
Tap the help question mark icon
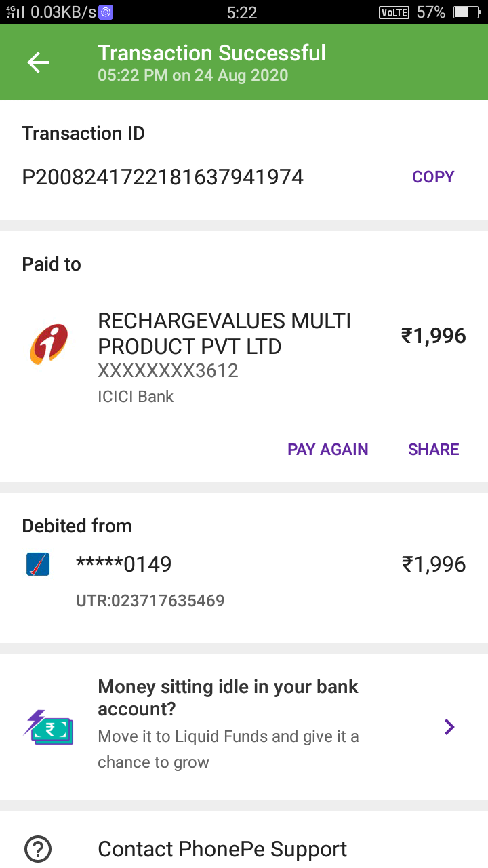(38, 849)
